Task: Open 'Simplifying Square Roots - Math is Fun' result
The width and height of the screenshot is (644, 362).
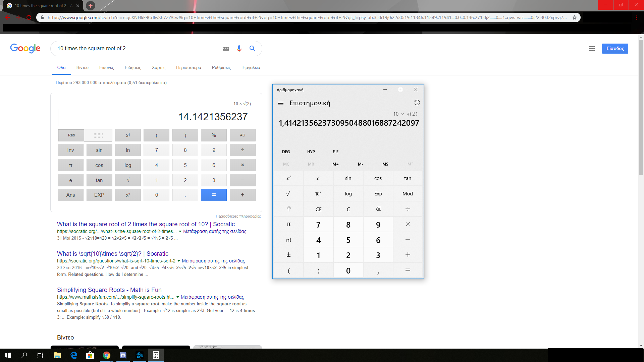Action: coord(109,290)
